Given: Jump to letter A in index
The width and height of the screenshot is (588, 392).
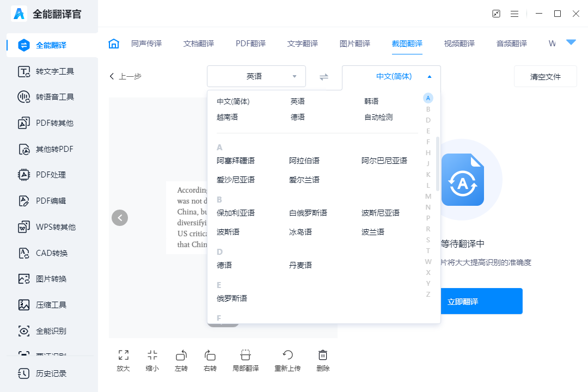Looking at the screenshot, I should (x=428, y=98).
